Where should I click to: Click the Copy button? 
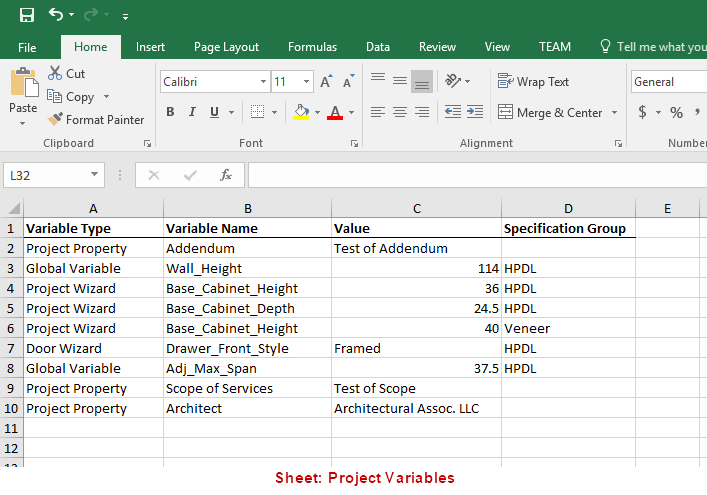point(71,96)
